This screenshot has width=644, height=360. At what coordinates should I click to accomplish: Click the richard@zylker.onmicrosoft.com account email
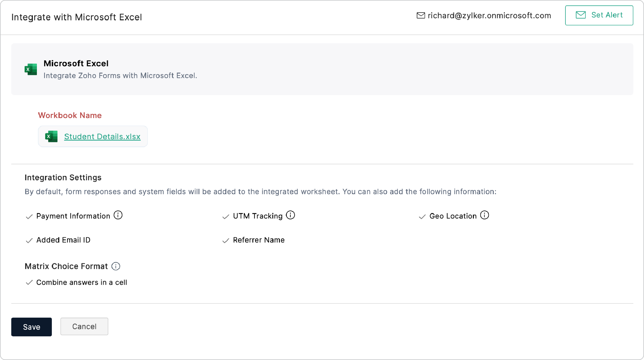[489, 16]
